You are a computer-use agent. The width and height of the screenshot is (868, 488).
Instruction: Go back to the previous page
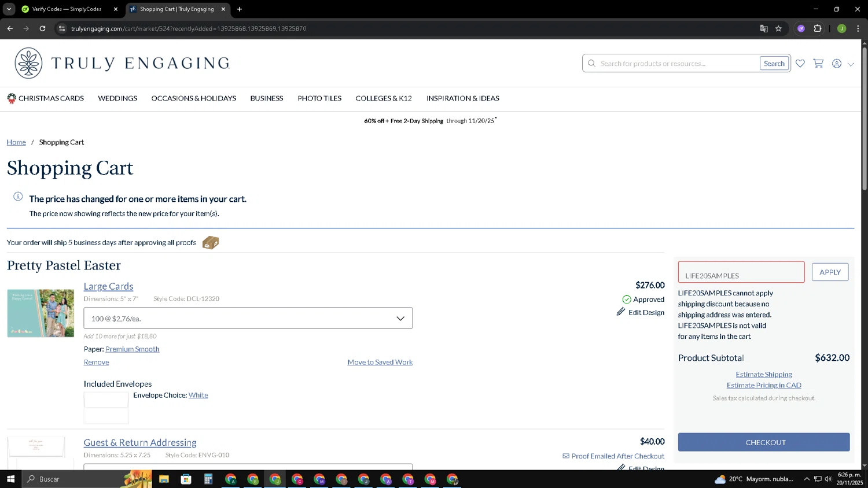point(10,28)
